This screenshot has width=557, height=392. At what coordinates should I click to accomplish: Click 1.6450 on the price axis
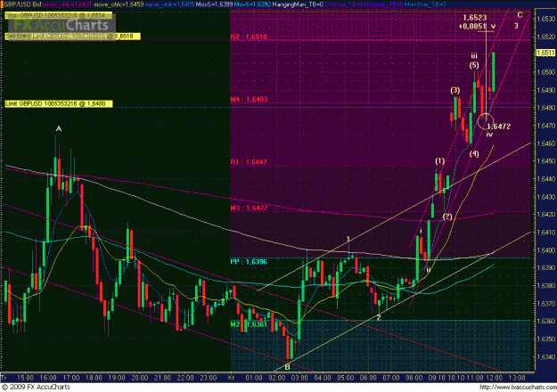546,161
